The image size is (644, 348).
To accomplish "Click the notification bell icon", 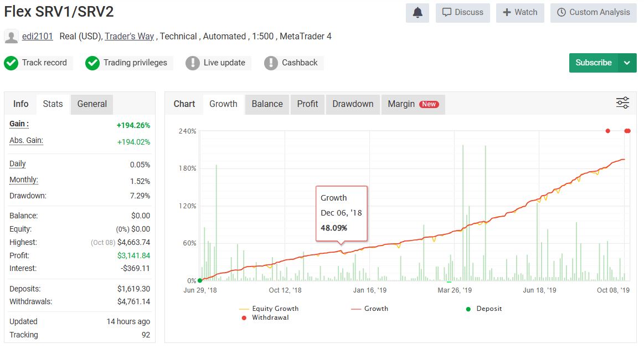I will point(418,13).
